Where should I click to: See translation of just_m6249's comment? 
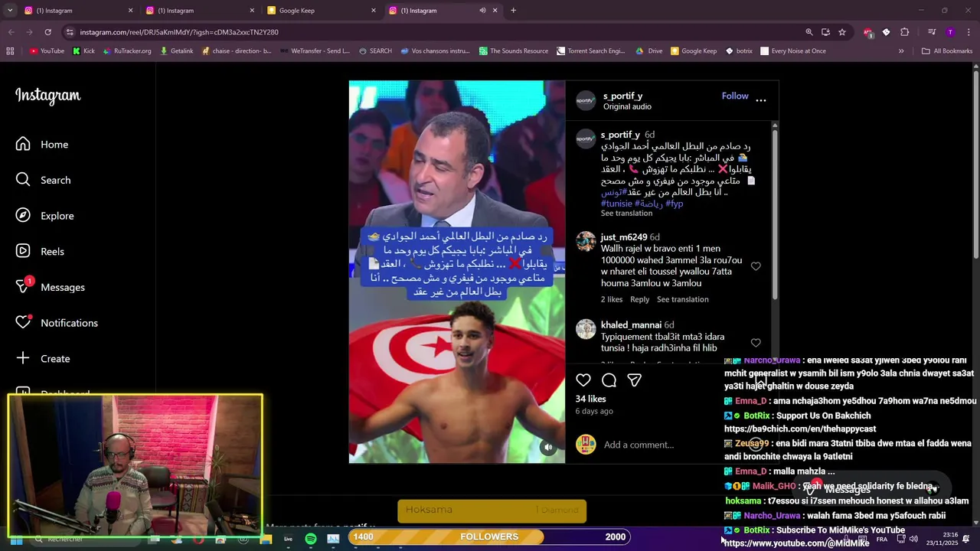(x=683, y=299)
